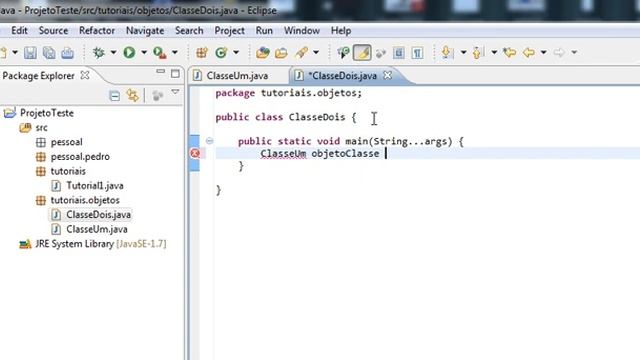
Task: Select the pessoal.pedro package
Action: [x=80, y=157]
